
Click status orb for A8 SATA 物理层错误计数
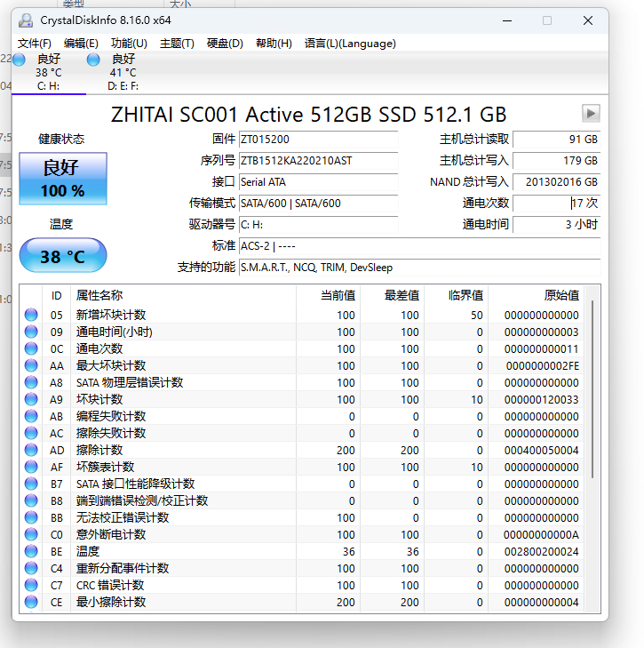pos(31,382)
